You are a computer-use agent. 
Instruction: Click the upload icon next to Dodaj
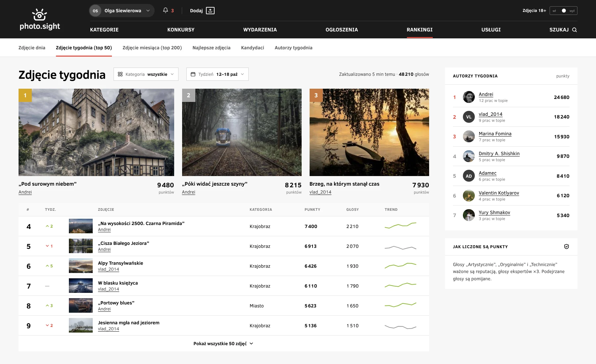click(210, 11)
